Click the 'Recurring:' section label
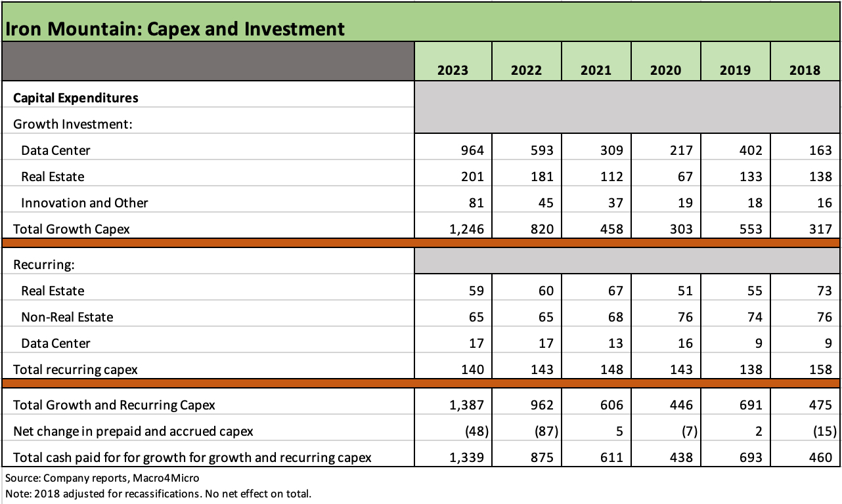842x504 pixels. tap(44, 264)
